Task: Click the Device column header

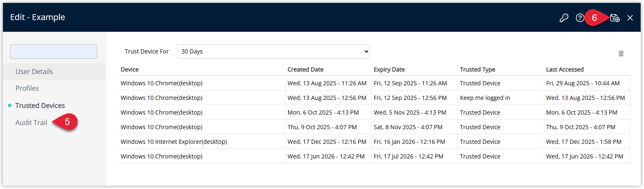Action: [130, 69]
